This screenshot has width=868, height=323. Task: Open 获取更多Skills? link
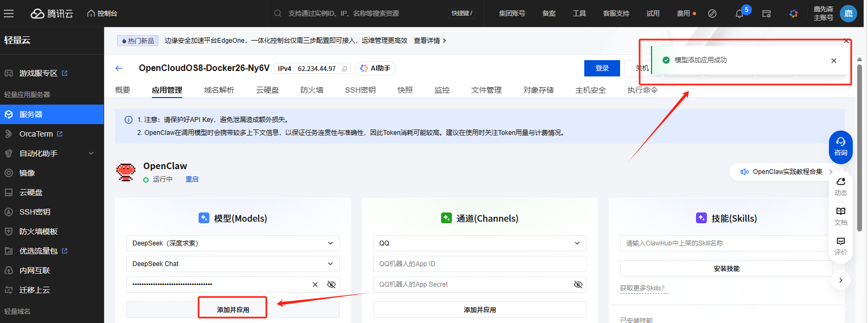coord(642,288)
